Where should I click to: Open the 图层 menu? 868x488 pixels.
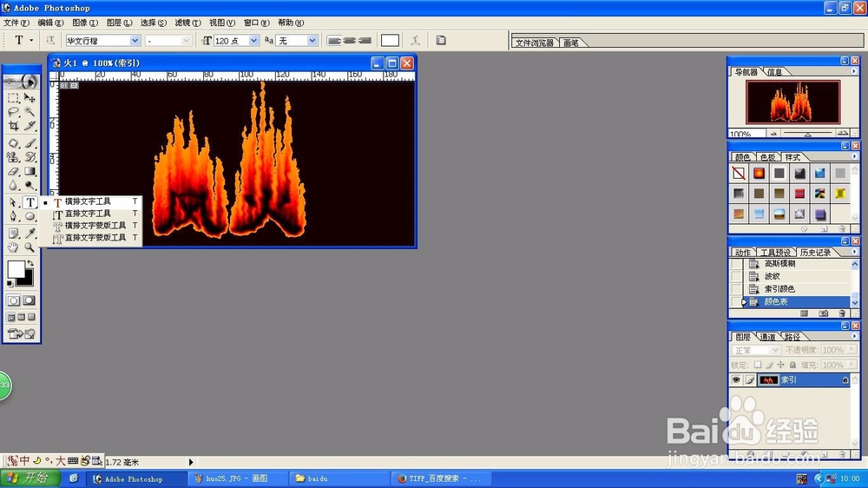point(119,23)
